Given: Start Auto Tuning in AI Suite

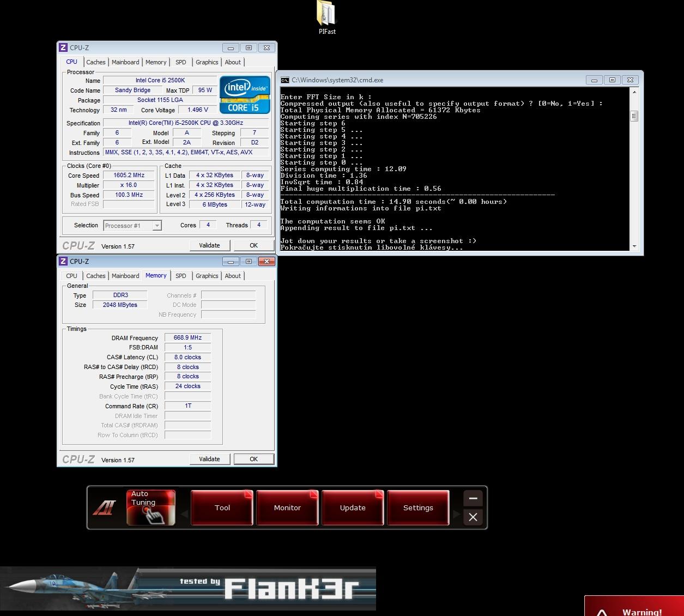Looking at the screenshot, I should click(151, 508).
